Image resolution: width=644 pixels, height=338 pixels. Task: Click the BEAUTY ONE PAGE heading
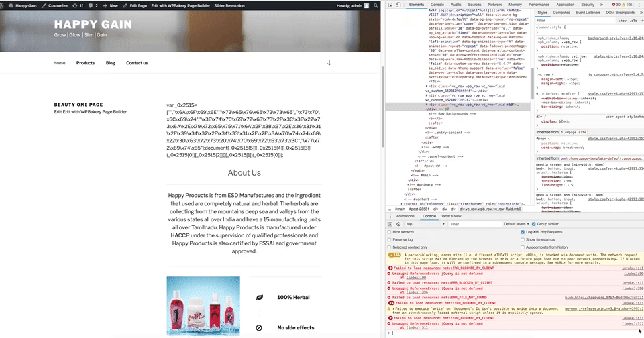pyautogui.click(x=78, y=105)
